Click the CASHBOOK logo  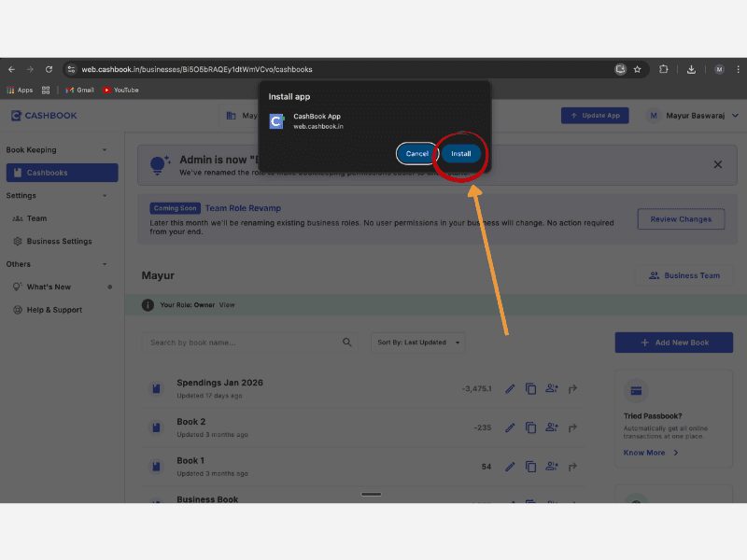click(x=44, y=116)
